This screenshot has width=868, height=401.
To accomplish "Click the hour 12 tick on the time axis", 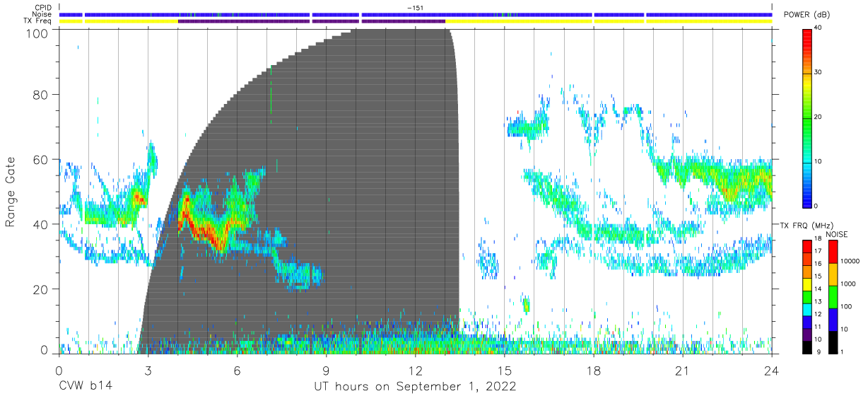I will pos(415,370).
